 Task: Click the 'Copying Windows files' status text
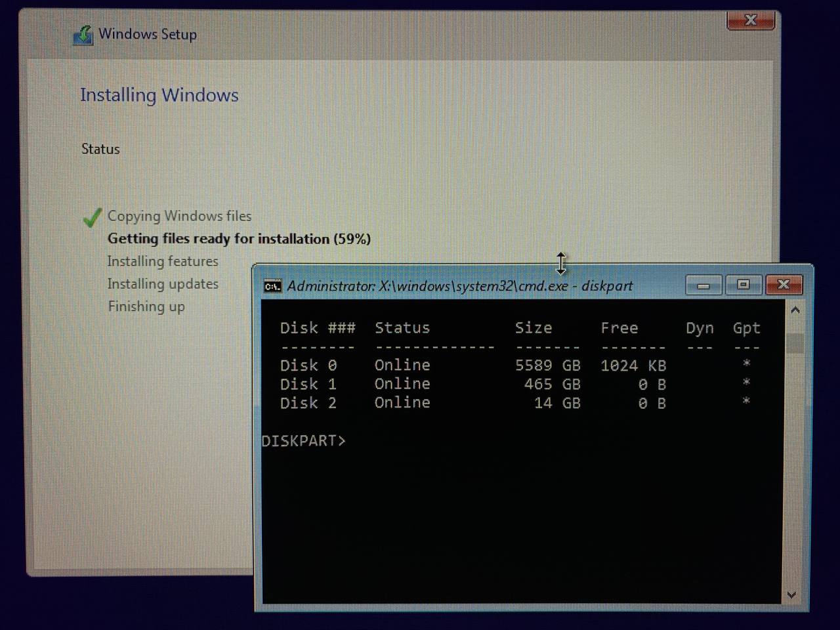pyautogui.click(x=179, y=216)
